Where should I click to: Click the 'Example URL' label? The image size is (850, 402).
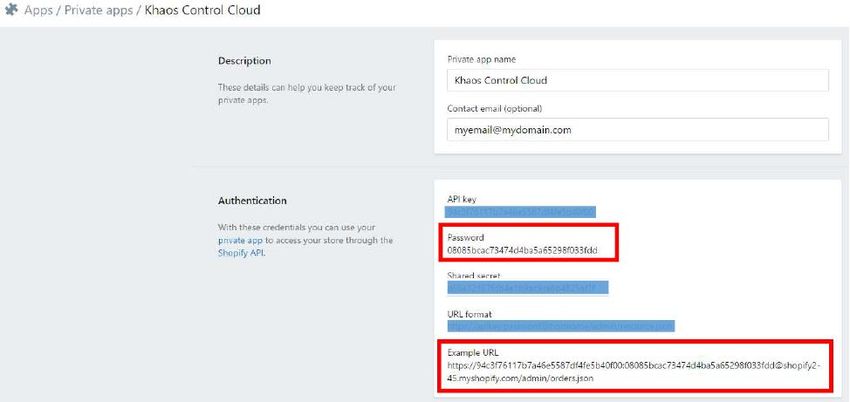pos(473,353)
